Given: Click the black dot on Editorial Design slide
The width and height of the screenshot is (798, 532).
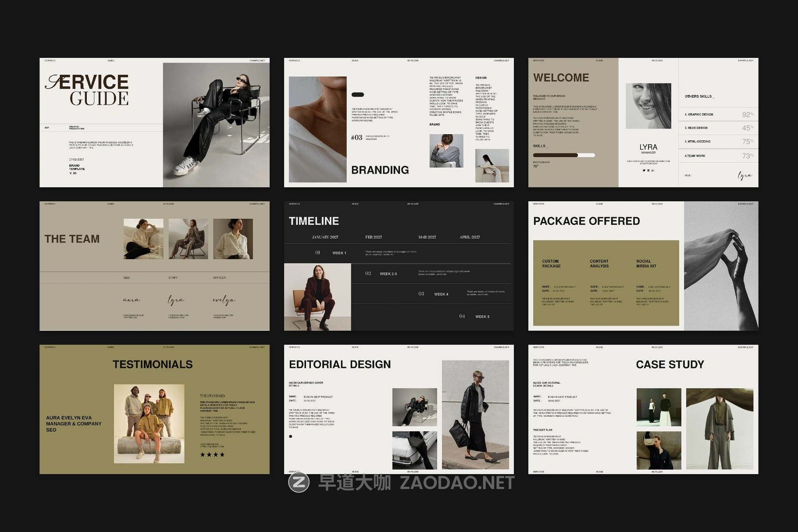Looking at the screenshot, I should pos(290,436).
